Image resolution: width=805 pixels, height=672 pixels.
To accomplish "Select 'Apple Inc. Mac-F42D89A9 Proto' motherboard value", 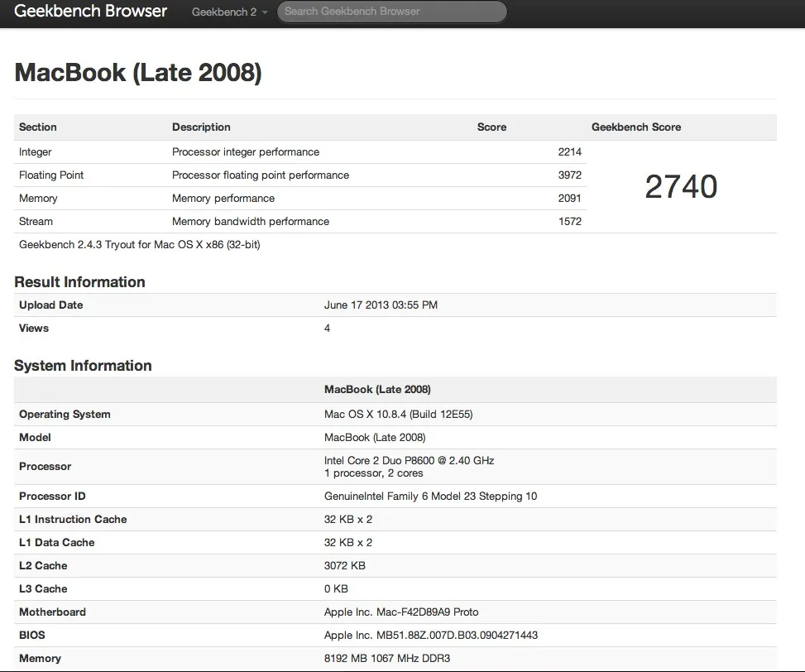I will tap(401, 612).
